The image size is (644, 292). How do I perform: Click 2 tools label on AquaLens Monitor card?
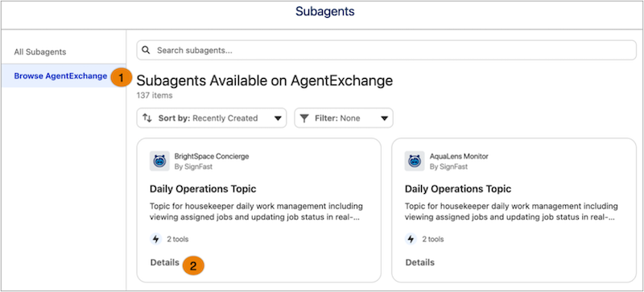(x=433, y=239)
